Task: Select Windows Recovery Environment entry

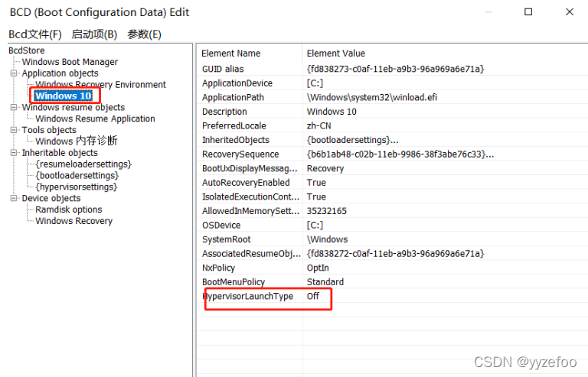Action: tap(100, 85)
